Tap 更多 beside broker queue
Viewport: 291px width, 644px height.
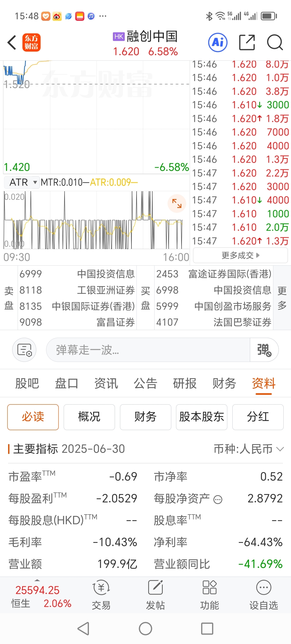click(282, 298)
